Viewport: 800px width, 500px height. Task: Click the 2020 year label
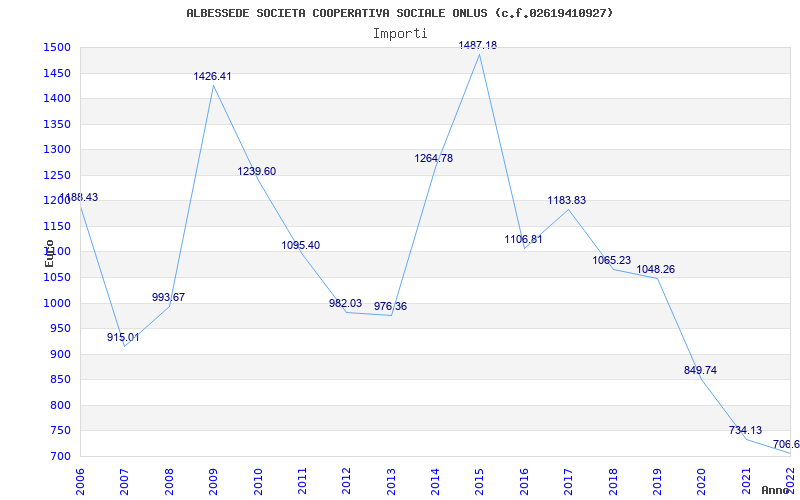click(702, 481)
